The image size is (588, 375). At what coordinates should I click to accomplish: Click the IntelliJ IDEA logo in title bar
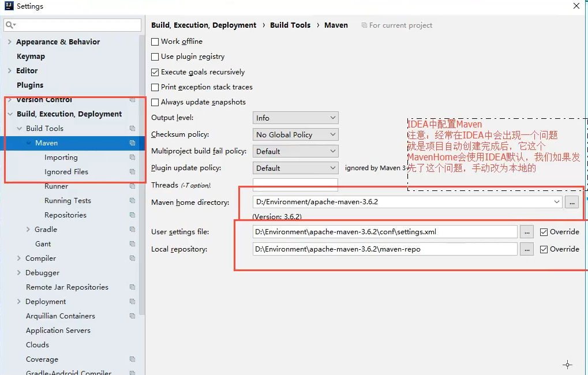pos(9,6)
